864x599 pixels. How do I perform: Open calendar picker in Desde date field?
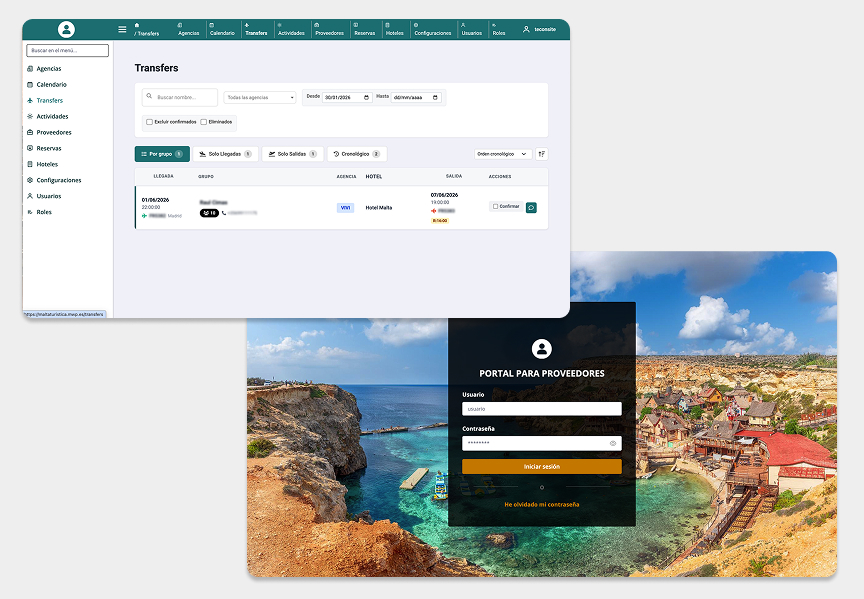366,97
